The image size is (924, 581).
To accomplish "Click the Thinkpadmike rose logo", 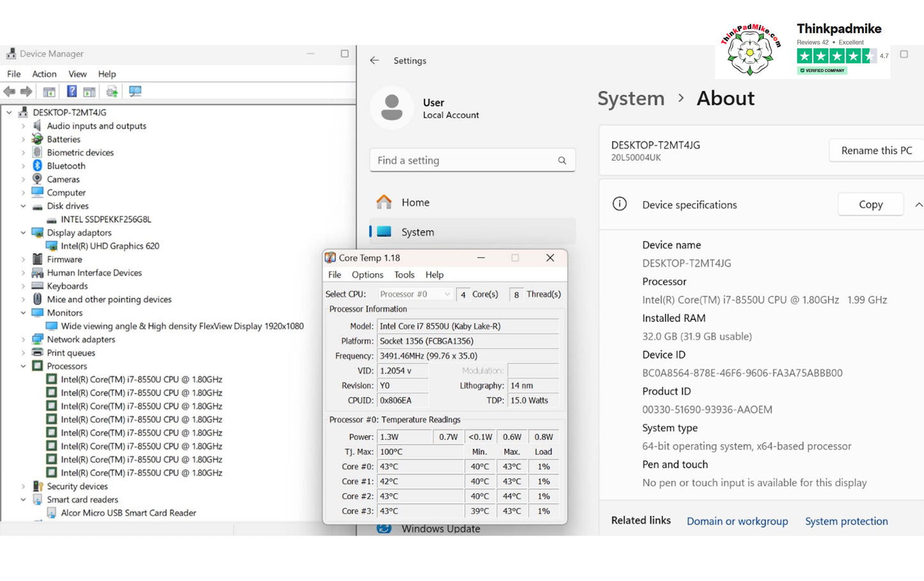I will (x=751, y=50).
